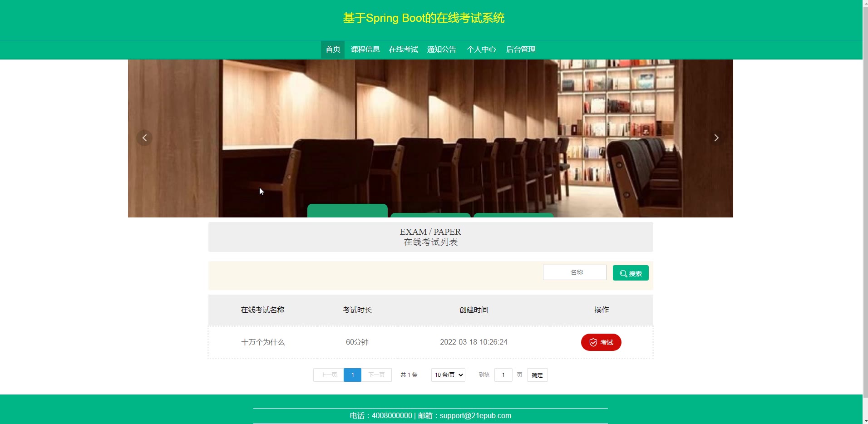Viewport: 868px width, 424px height.
Task: Select third carousel indicator bar
Action: [513, 215]
